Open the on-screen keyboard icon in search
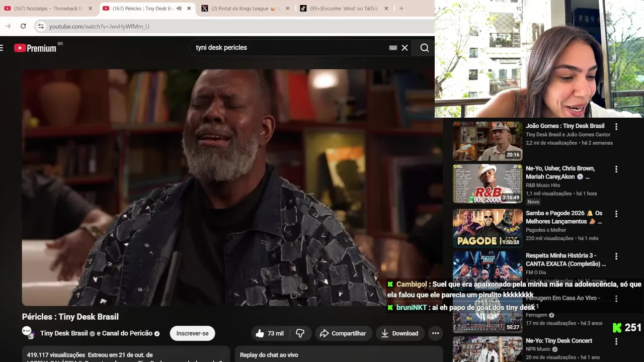This screenshot has width=644, height=362. pyautogui.click(x=393, y=48)
